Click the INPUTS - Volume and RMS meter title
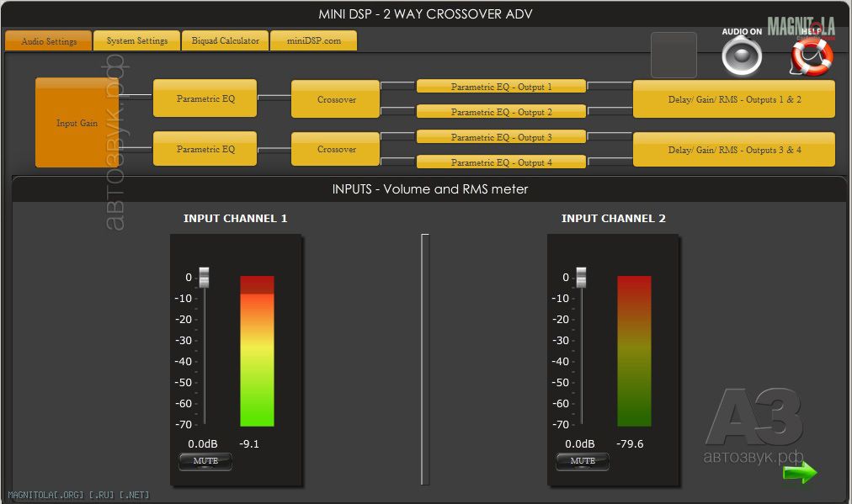This screenshot has height=504, width=852. point(430,189)
